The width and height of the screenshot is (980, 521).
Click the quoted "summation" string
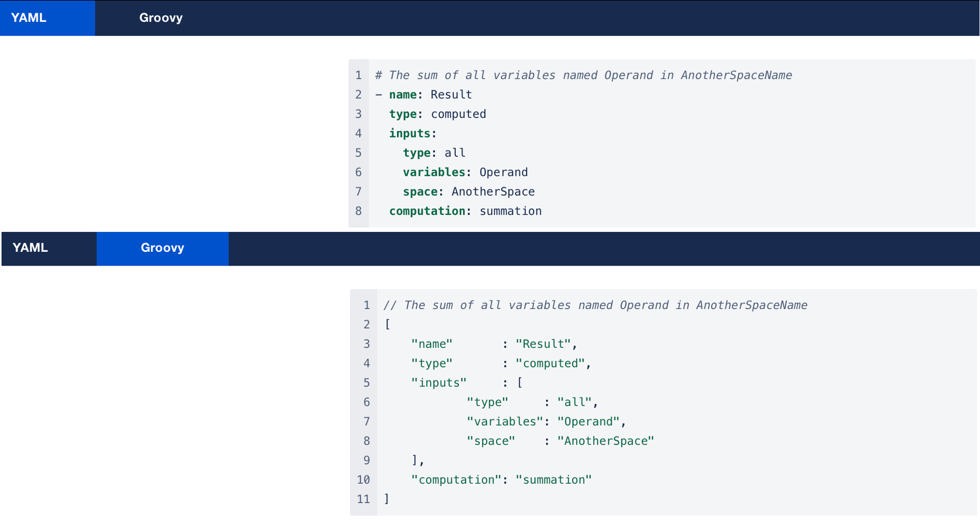(553, 480)
